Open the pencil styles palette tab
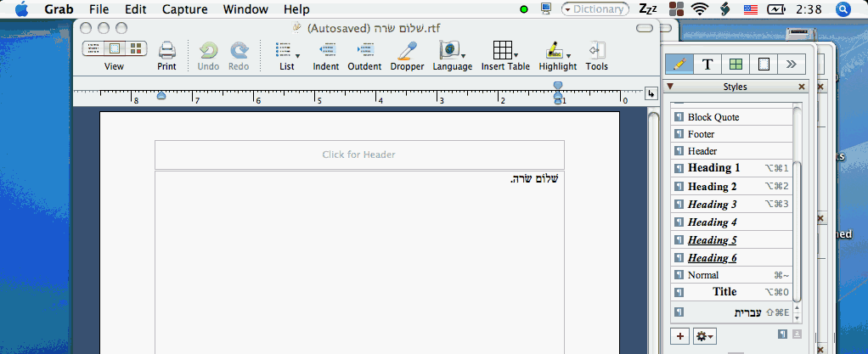 click(679, 65)
